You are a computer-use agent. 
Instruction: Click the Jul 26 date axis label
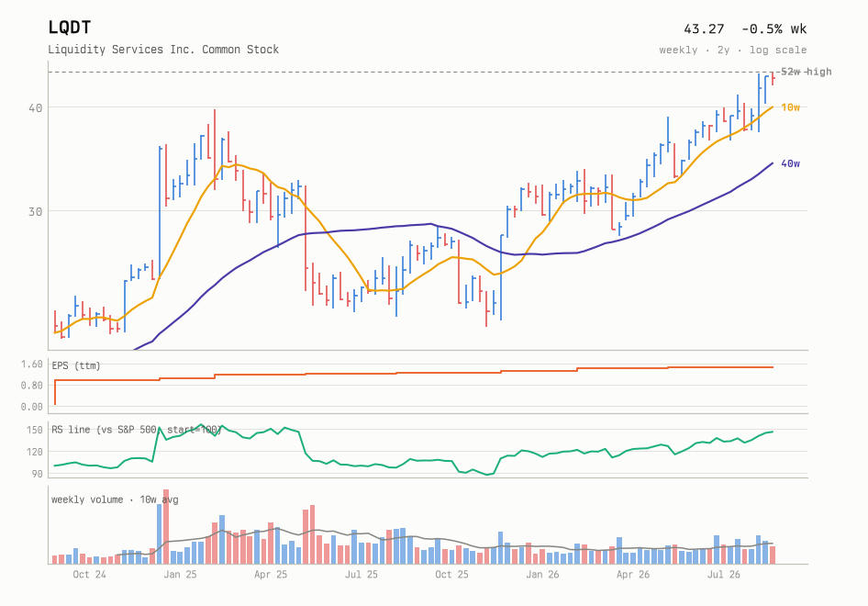[x=724, y=575]
